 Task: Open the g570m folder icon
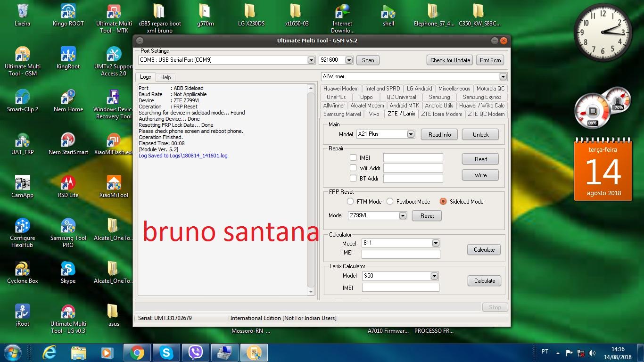(x=205, y=15)
